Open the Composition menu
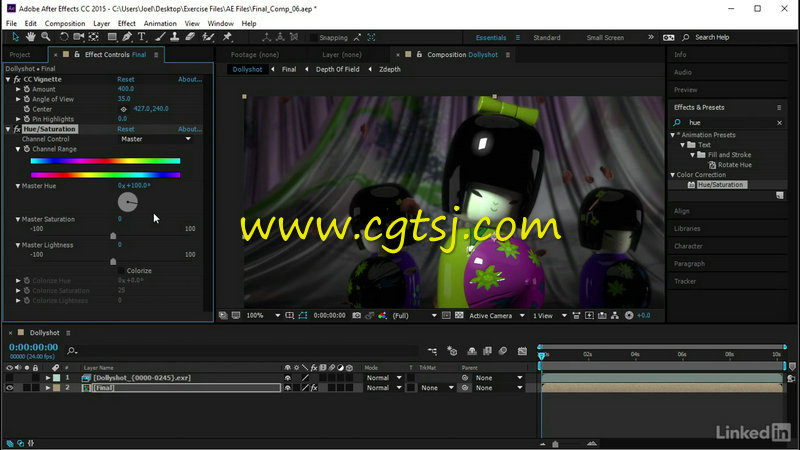This screenshot has width=800, height=450. coord(65,23)
